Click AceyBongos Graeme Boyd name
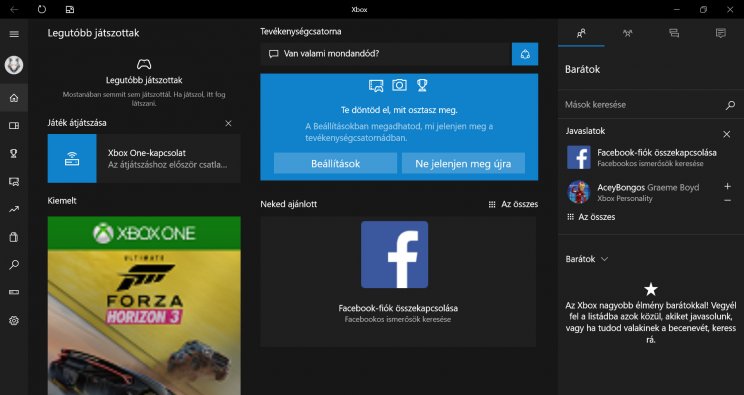 [648, 188]
